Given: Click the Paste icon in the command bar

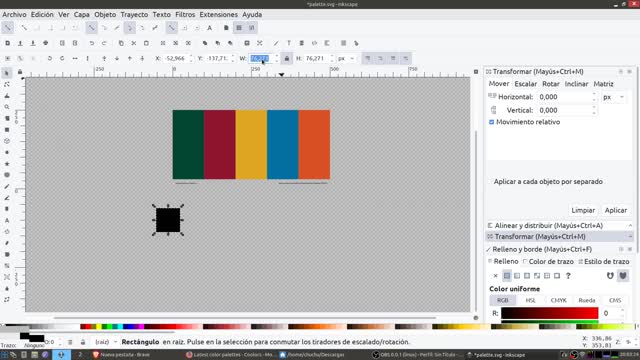Looking at the screenshot, I should [147, 43].
